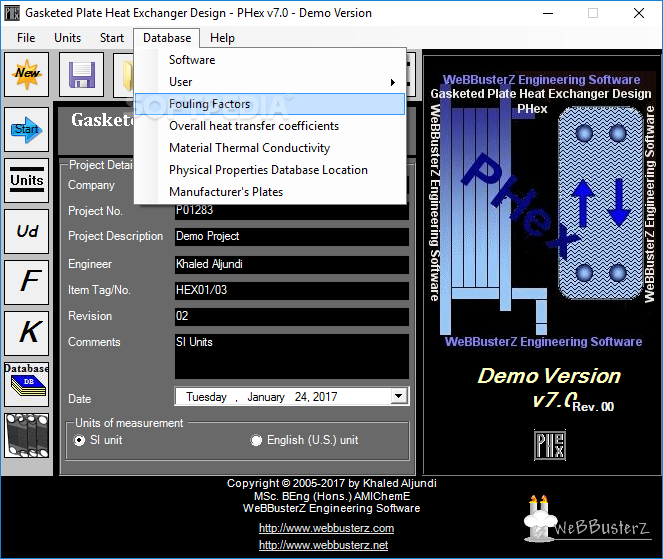Click the small PHex logo under Demo Version

[x=550, y=445]
